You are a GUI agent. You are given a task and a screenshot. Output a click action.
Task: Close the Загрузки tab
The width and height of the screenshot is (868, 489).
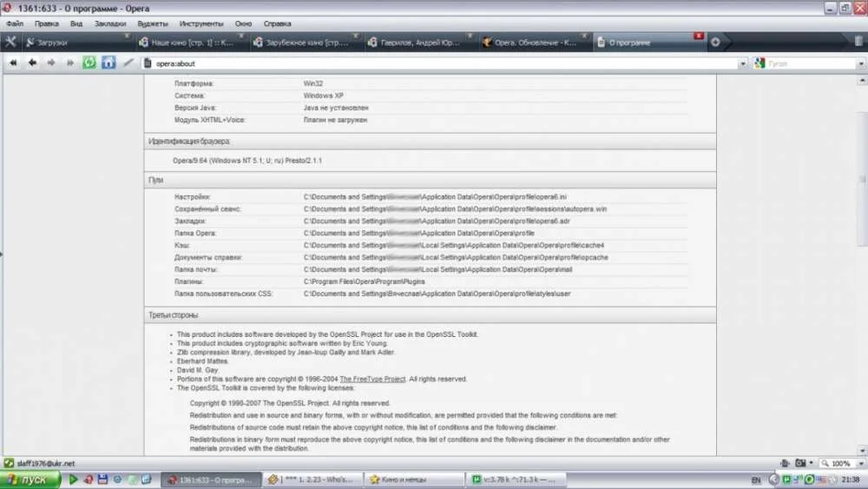pos(127,36)
